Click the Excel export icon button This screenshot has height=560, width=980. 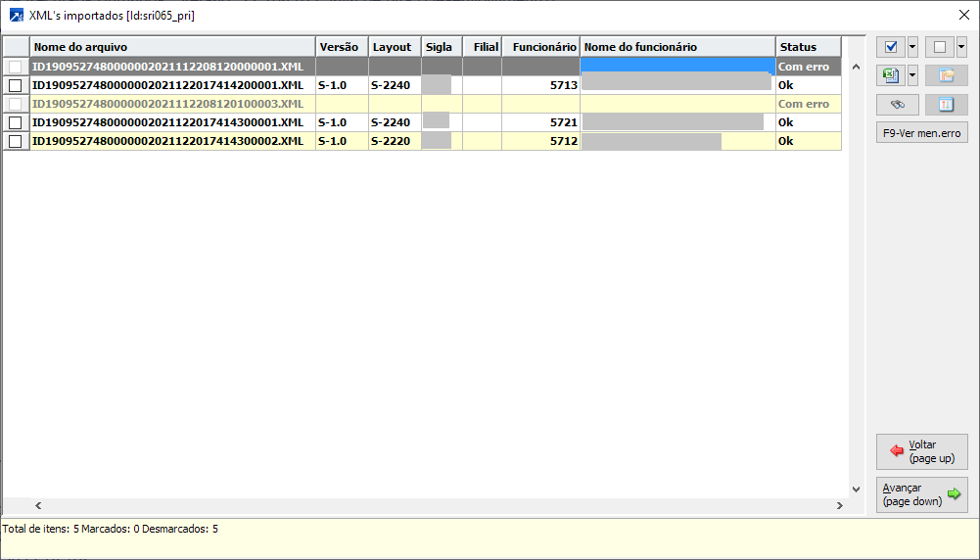click(x=890, y=75)
